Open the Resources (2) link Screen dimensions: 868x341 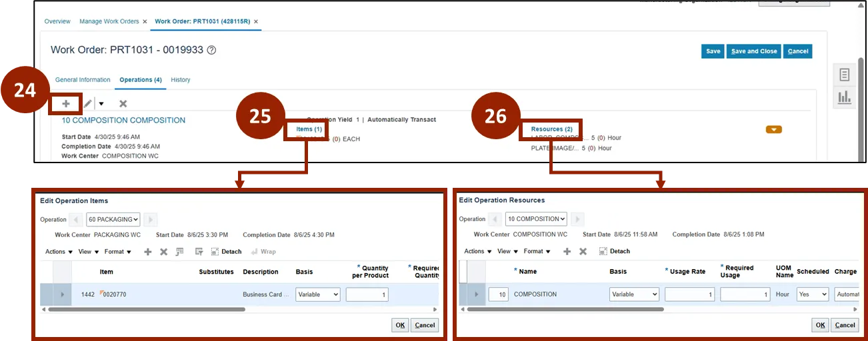pyautogui.click(x=551, y=129)
